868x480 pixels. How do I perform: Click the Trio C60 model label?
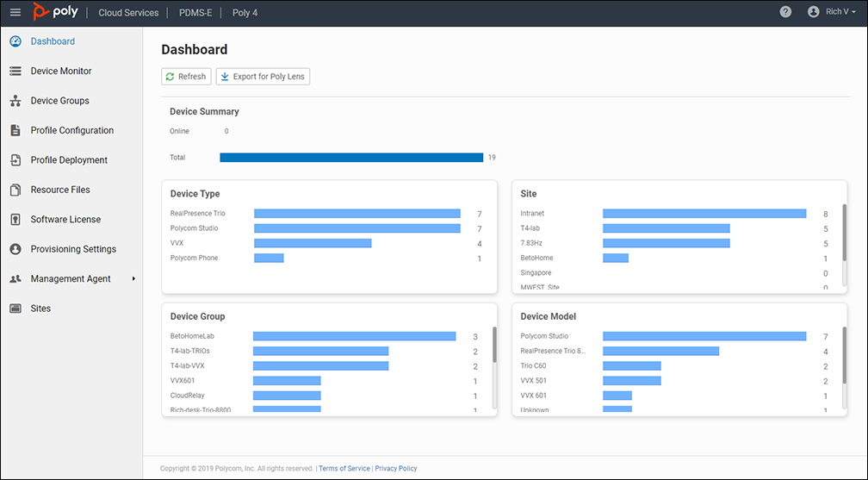pos(533,366)
